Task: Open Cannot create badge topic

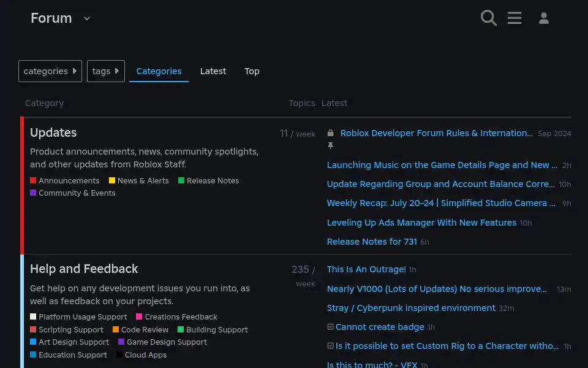Action: (380, 327)
